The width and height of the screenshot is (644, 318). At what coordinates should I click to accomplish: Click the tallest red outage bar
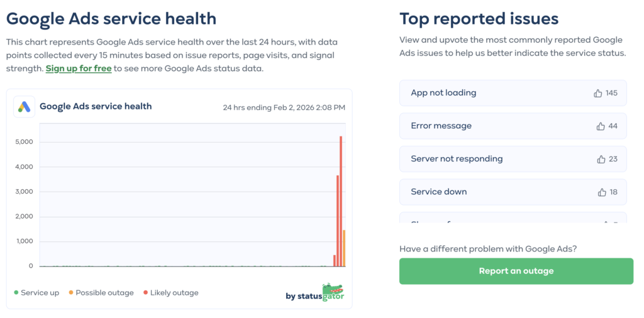point(341,201)
